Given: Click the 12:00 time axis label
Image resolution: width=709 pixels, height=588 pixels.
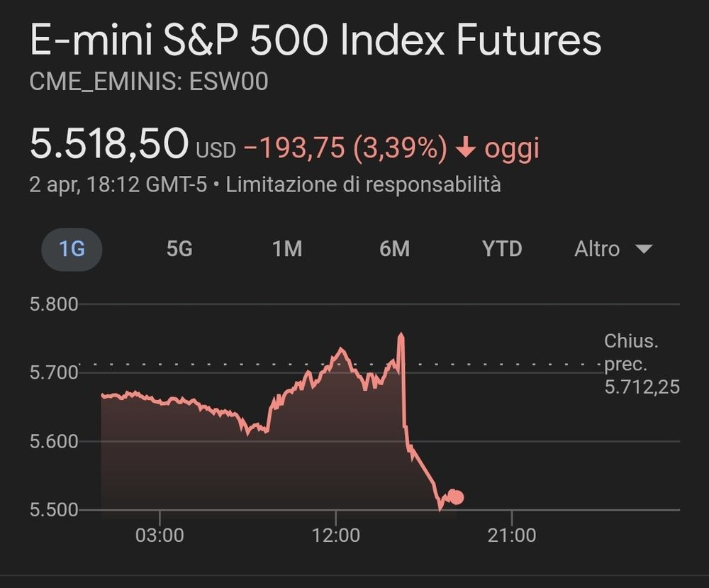Looking at the screenshot, I should (x=335, y=535).
